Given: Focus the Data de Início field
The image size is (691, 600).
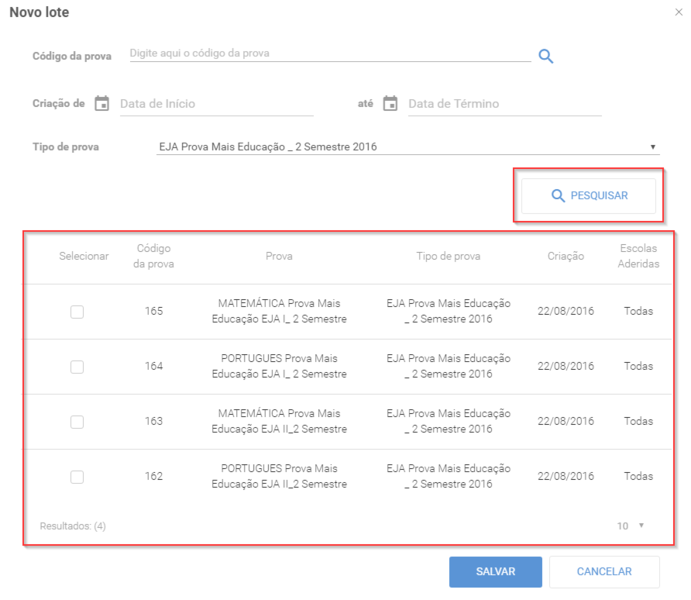Looking at the screenshot, I should coord(216,104).
